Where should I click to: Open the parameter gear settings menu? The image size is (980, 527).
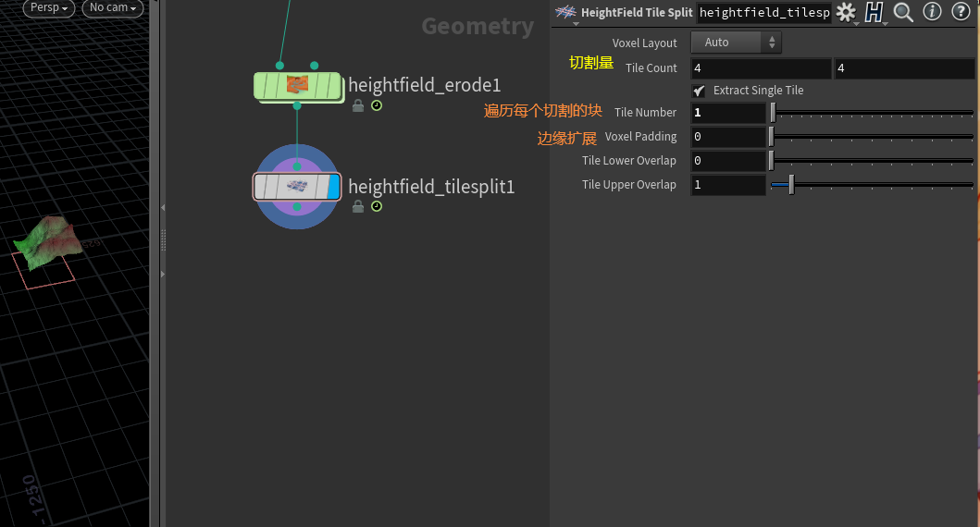click(x=846, y=12)
